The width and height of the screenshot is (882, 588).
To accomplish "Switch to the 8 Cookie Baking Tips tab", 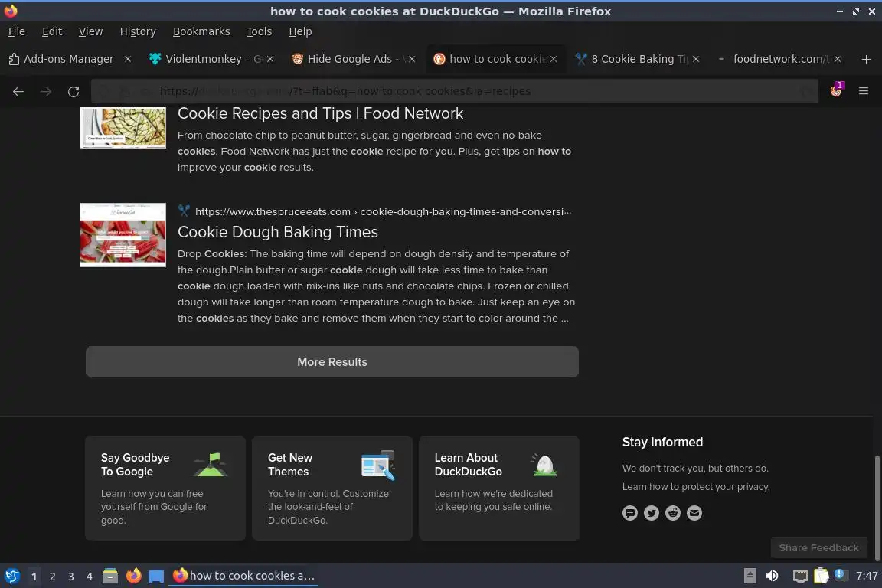I will (x=637, y=59).
